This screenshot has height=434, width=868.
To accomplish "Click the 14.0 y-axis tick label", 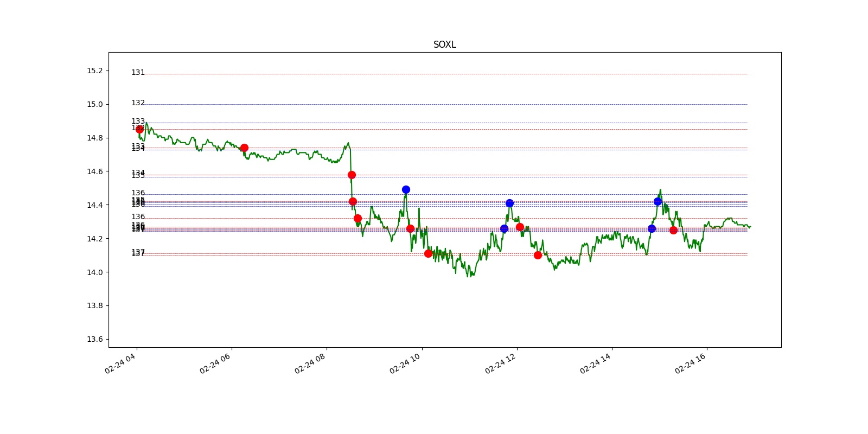I will tap(94, 272).
